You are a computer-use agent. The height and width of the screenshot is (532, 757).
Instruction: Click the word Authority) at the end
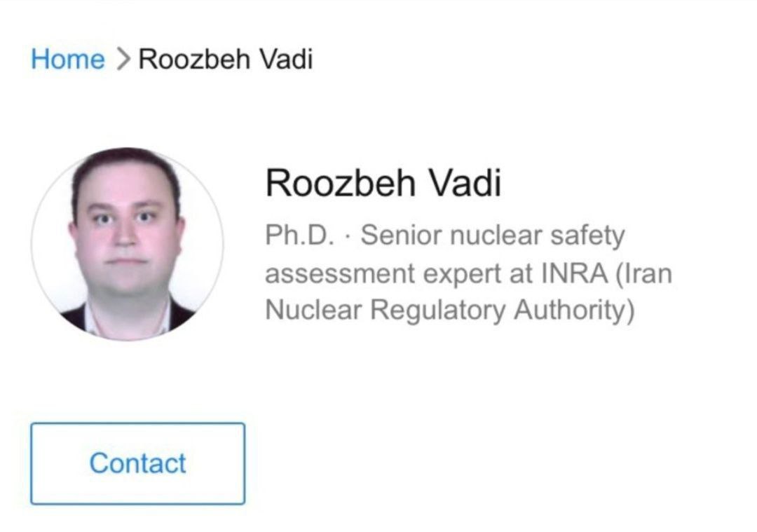tap(574, 311)
